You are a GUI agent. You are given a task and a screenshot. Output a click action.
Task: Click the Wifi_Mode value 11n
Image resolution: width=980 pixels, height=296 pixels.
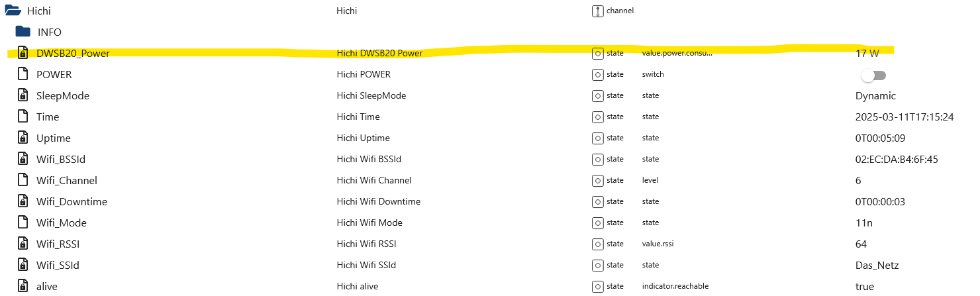(865, 222)
